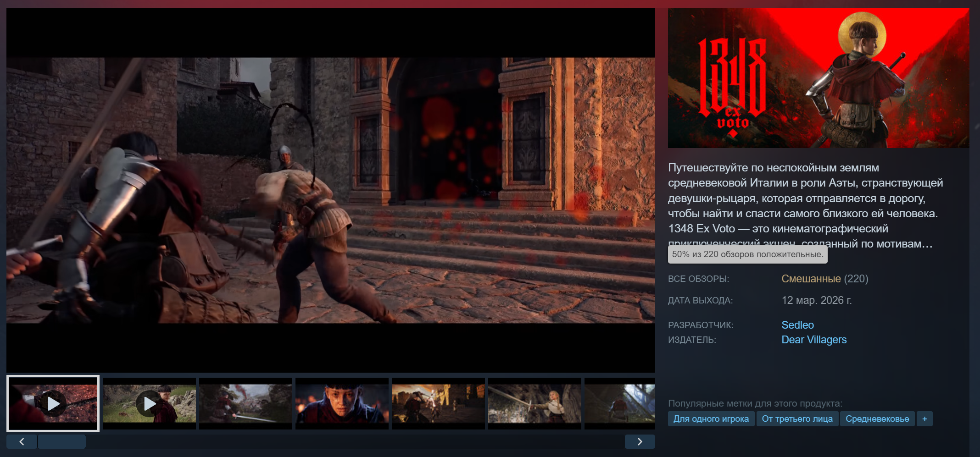The width and height of the screenshot is (980, 457).
Task: Open the developer link Sedleo
Action: (x=797, y=325)
